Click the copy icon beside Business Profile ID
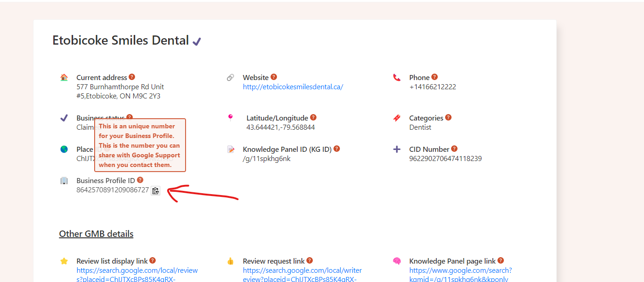Image resolution: width=644 pixels, height=282 pixels. tap(155, 190)
